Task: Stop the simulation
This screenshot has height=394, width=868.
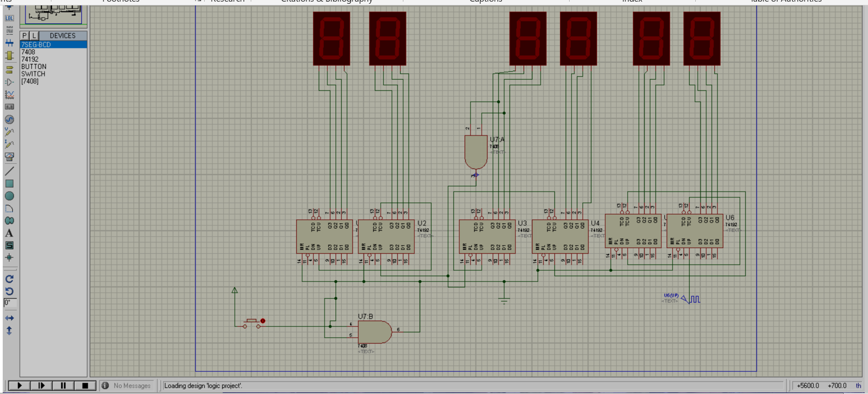Action: (85, 385)
